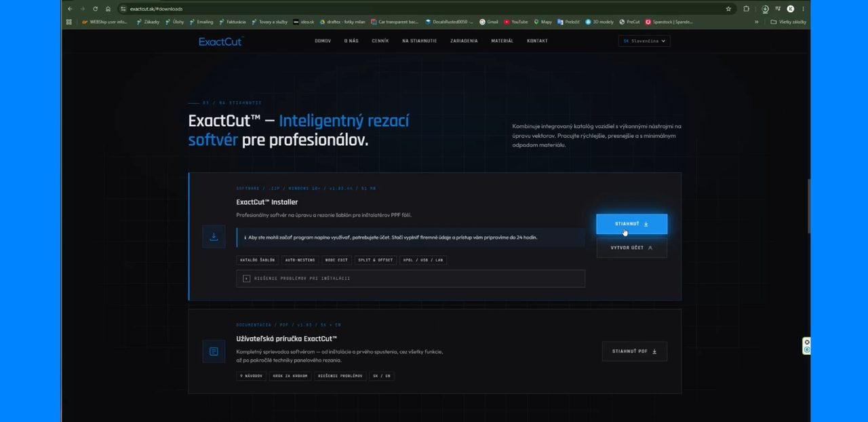The image size is (868, 422).
Task: Click the user manual document icon tile
Action: pyautogui.click(x=214, y=351)
